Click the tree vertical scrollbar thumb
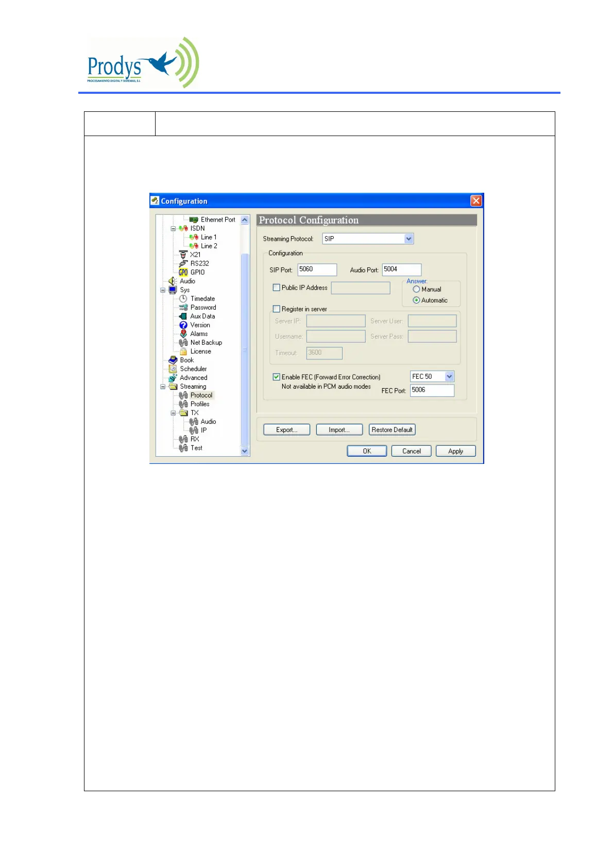Image resolution: width=613 pixels, height=868 pixels. pyautogui.click(x=245, y=349)
